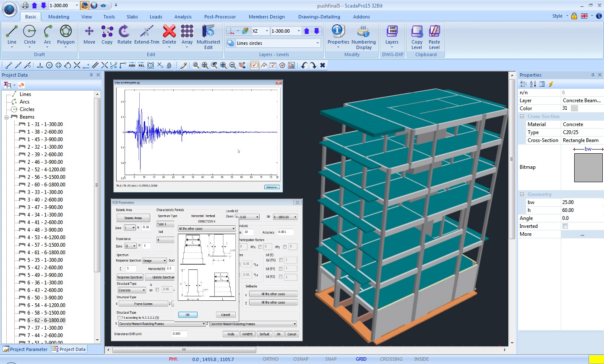Click the gray Color swatch in Properties
This screenshot has width=604, height=364.
574,108
